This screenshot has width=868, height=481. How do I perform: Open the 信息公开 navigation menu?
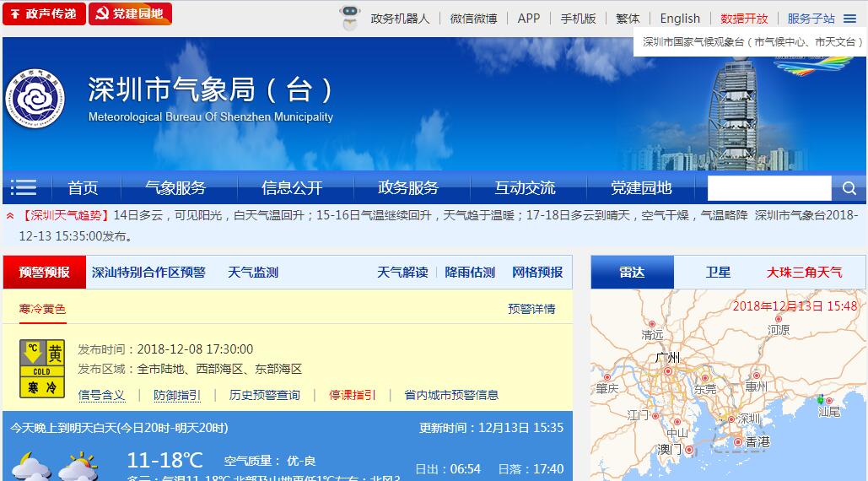tap(292, 188)
